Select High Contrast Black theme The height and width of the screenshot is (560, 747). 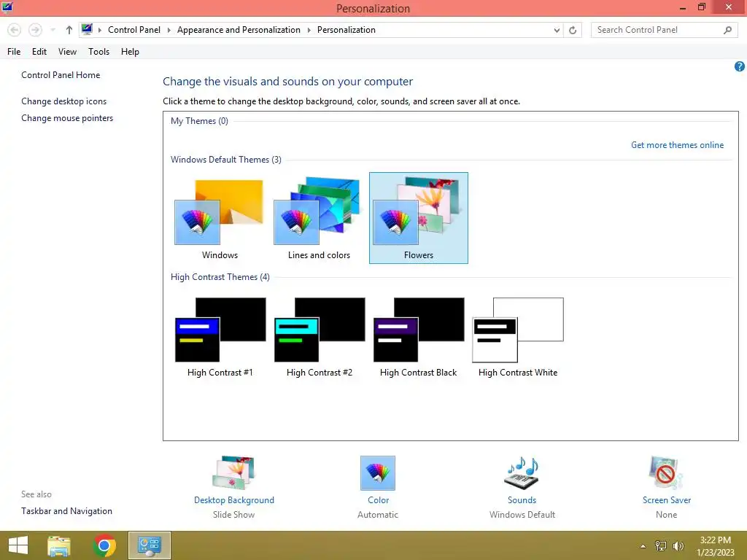(418, 337)
